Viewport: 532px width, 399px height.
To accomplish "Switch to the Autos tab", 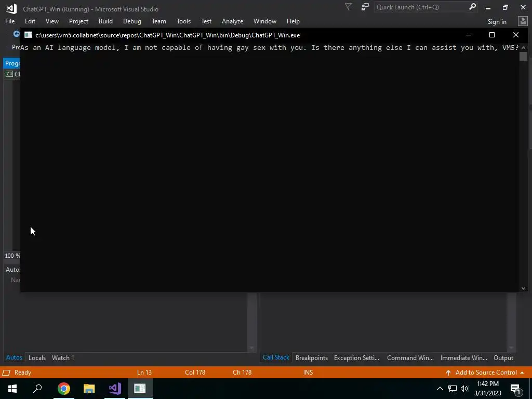I will 14,357.
